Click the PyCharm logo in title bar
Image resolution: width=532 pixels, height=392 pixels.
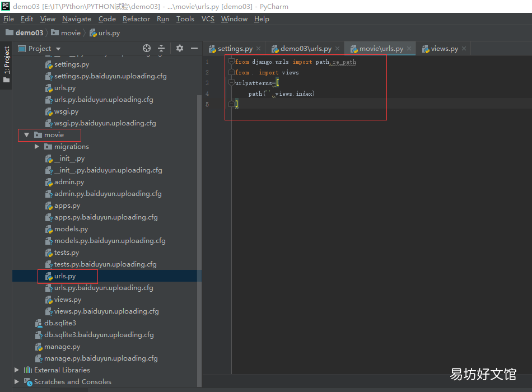coord(6,6)
